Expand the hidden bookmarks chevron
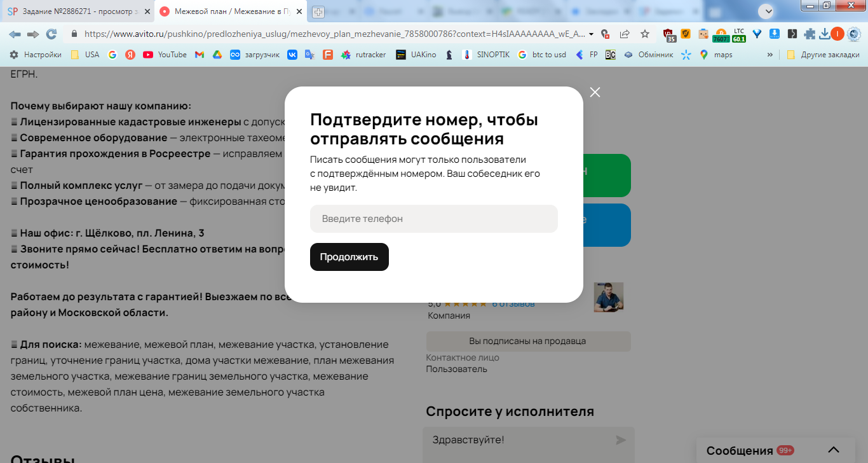868x463 pixels. tap(770, 55)
